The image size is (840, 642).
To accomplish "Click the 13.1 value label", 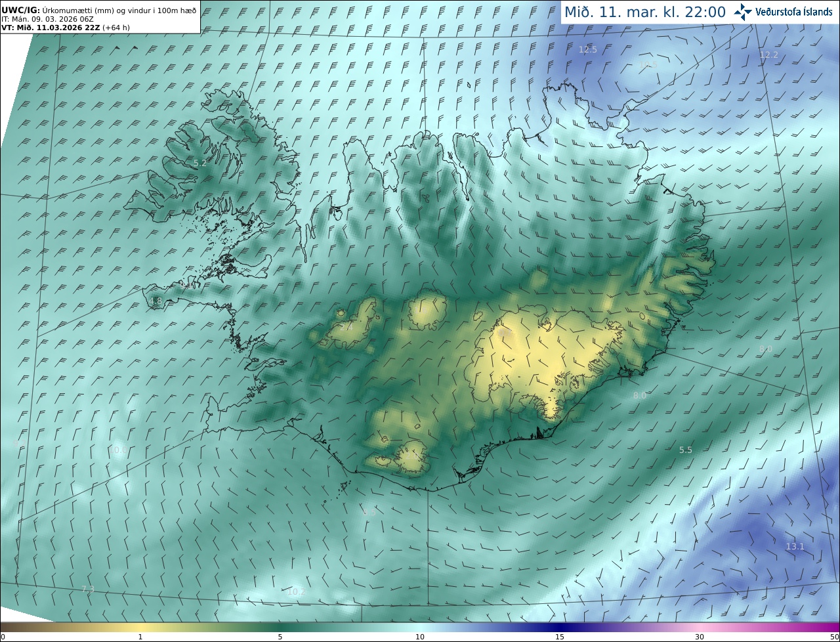I will coord(795,547).
